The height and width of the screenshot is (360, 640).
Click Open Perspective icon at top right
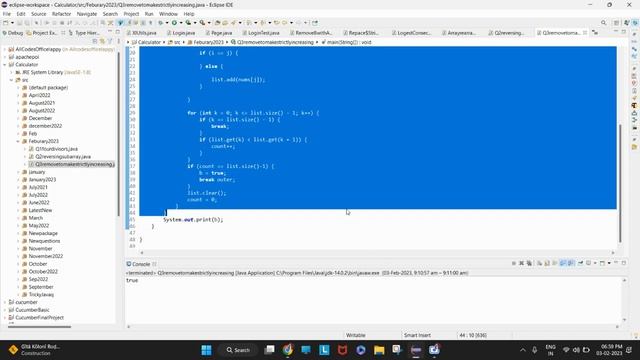(616, 23)
